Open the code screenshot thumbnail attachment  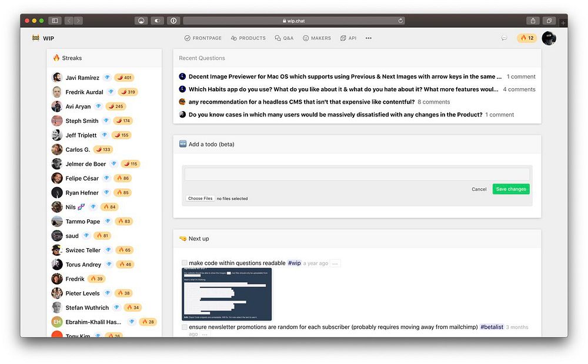pos(227,294)
